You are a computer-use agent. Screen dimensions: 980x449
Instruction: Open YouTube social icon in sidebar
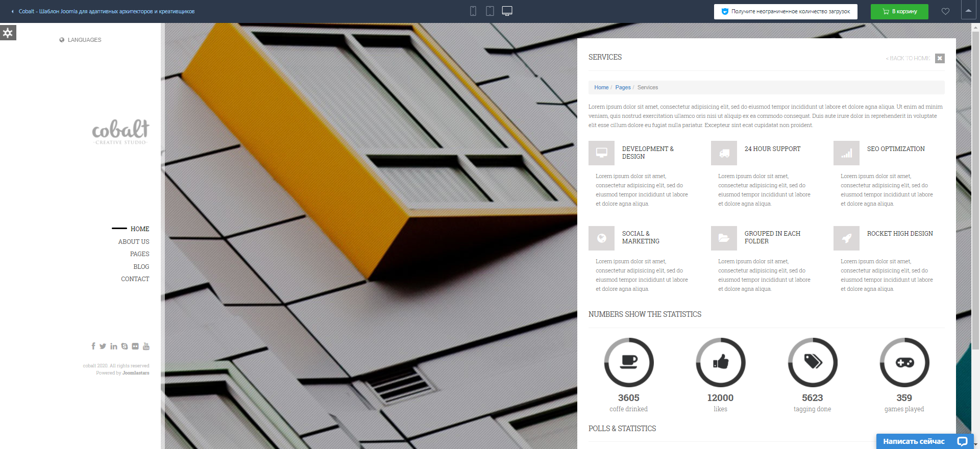[146, 346]
